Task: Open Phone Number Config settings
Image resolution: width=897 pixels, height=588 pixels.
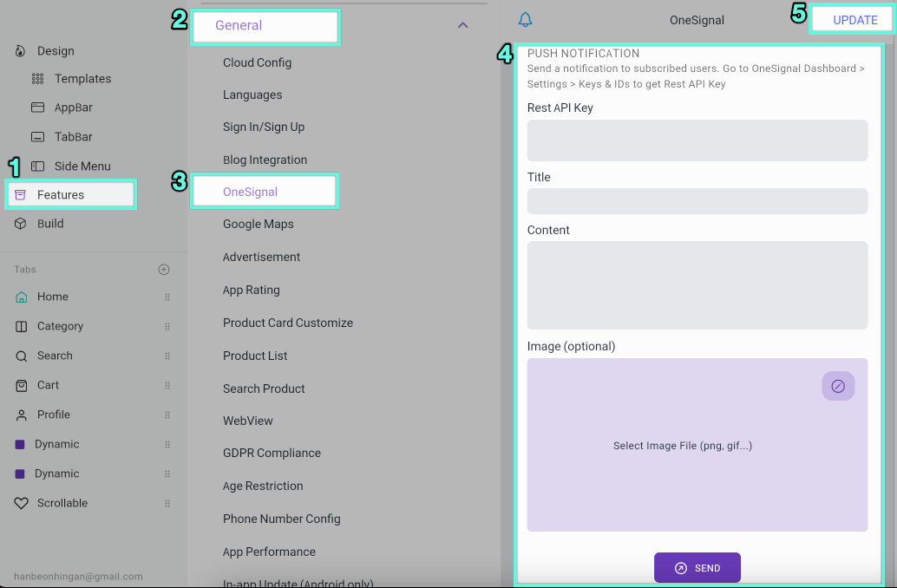Action: [x=281, y=519]
